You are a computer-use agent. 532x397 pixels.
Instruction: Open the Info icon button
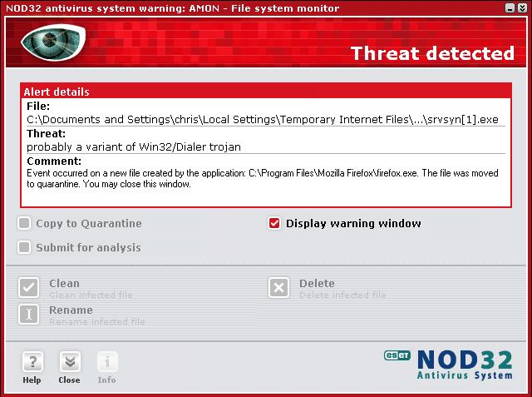tap(107, 362)
